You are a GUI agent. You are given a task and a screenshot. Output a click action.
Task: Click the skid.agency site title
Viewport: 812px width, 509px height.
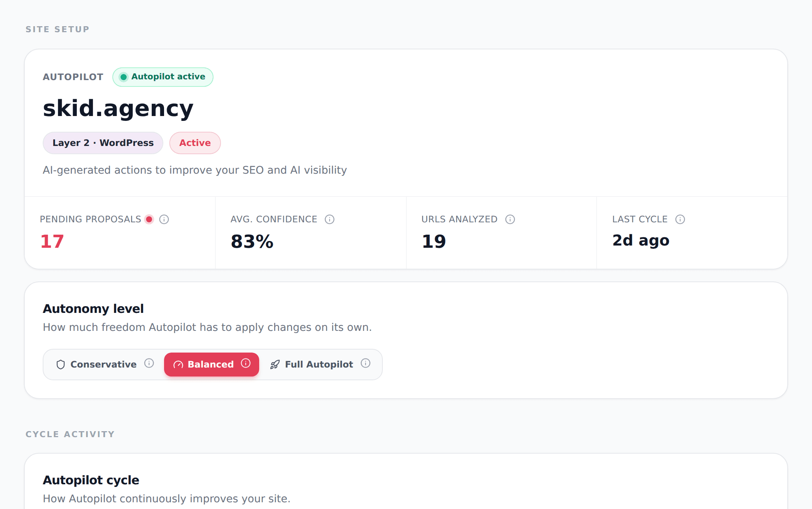click(118, 109)
